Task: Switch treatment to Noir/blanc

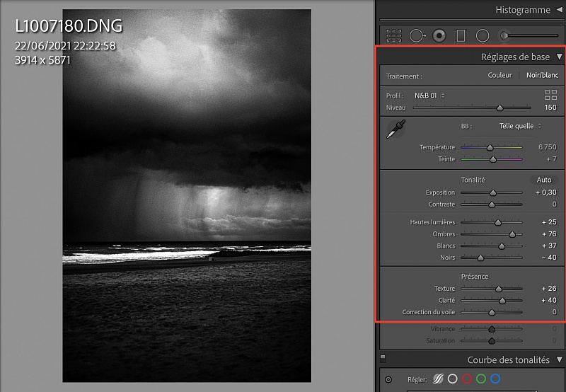Action: tap(541, 76)
